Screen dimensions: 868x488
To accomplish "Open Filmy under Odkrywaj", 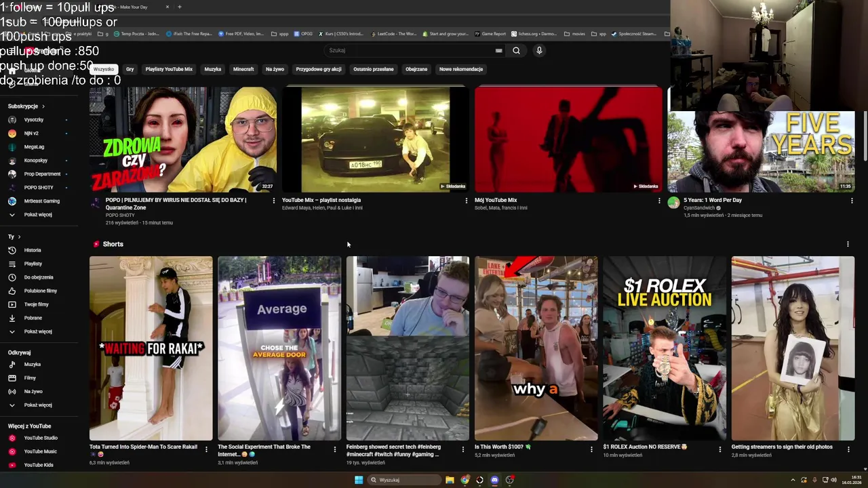I will pyautogui.click(x=30, y=378).
